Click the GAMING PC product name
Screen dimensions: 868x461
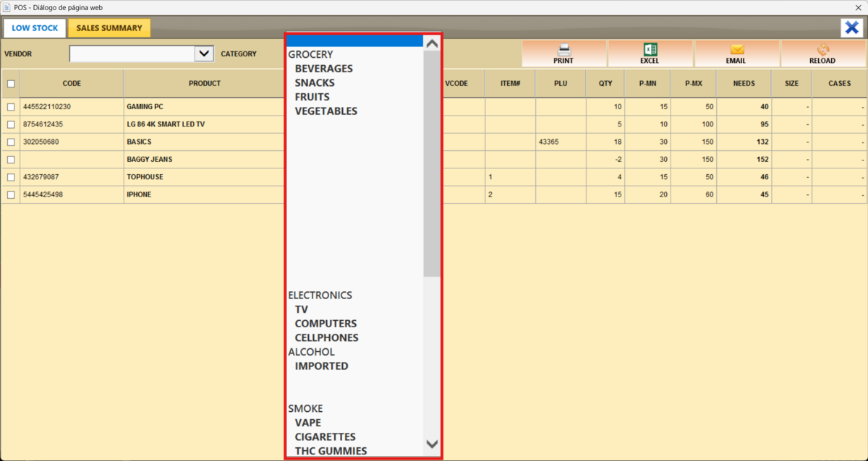tap(145, 107)
